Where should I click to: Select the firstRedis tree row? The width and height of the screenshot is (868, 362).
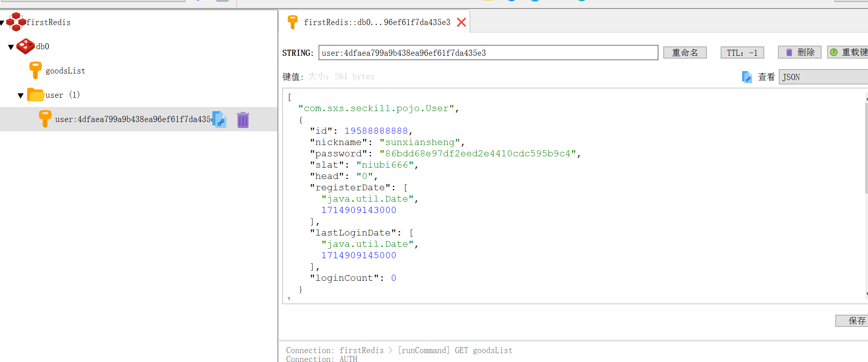pyautogui.click(x=138, y=22)
